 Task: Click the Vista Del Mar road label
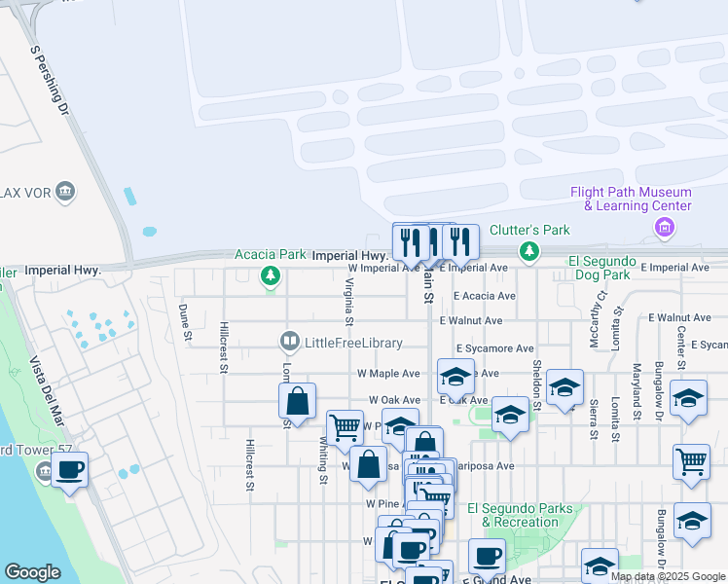point(47,391)
